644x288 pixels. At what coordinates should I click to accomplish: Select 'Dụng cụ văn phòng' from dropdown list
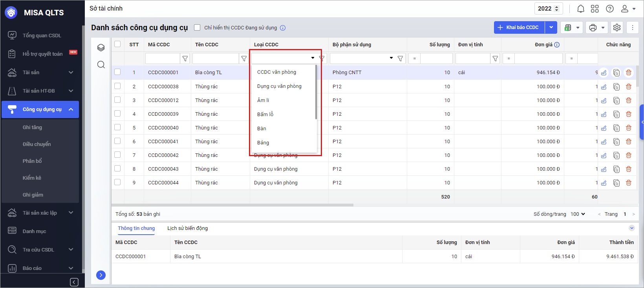point(279,86)
